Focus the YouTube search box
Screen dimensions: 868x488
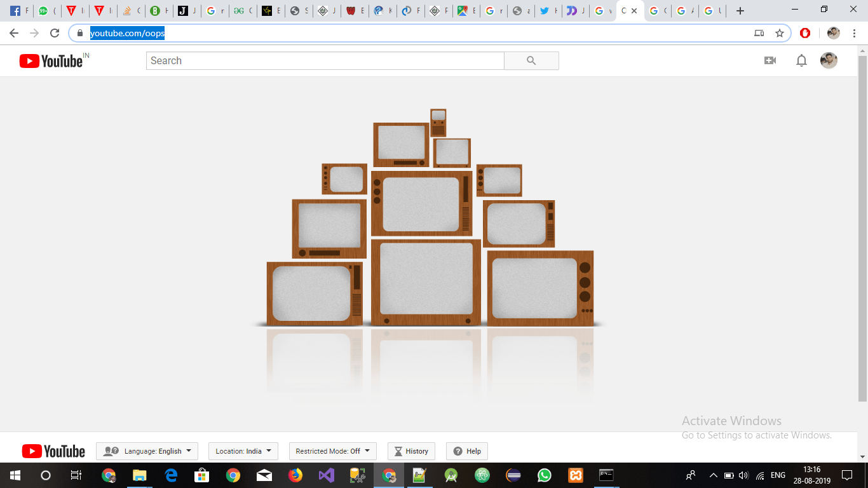coord(325,60)
